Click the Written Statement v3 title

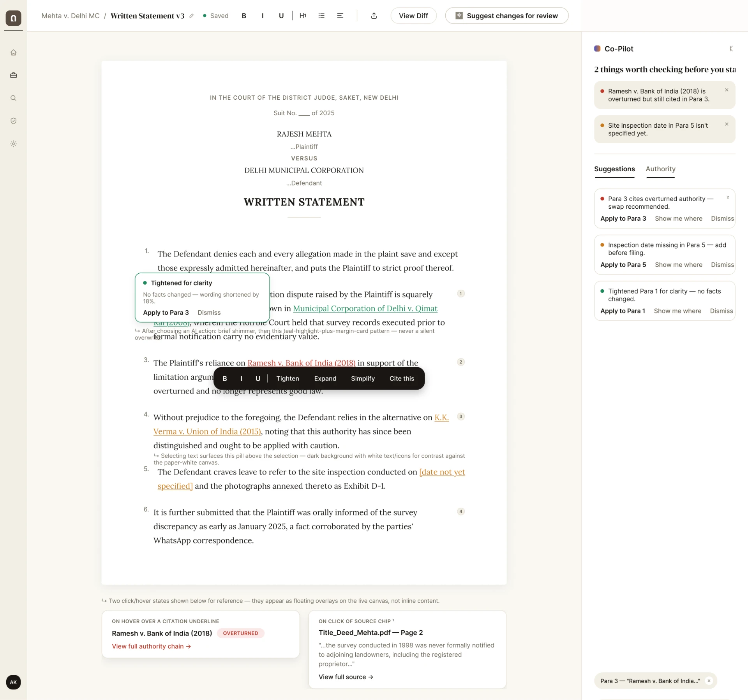147,16
